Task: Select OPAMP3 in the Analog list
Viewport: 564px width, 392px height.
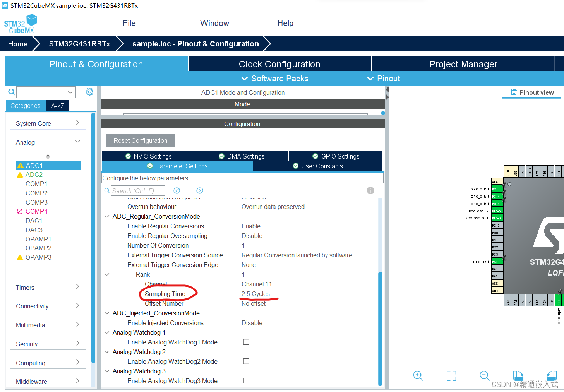Action: [x=38, y=257]
